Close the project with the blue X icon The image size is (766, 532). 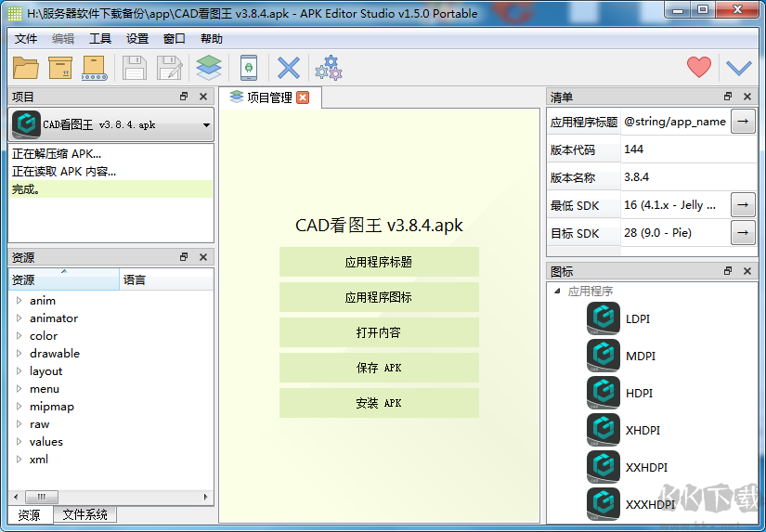coord(289,68)
